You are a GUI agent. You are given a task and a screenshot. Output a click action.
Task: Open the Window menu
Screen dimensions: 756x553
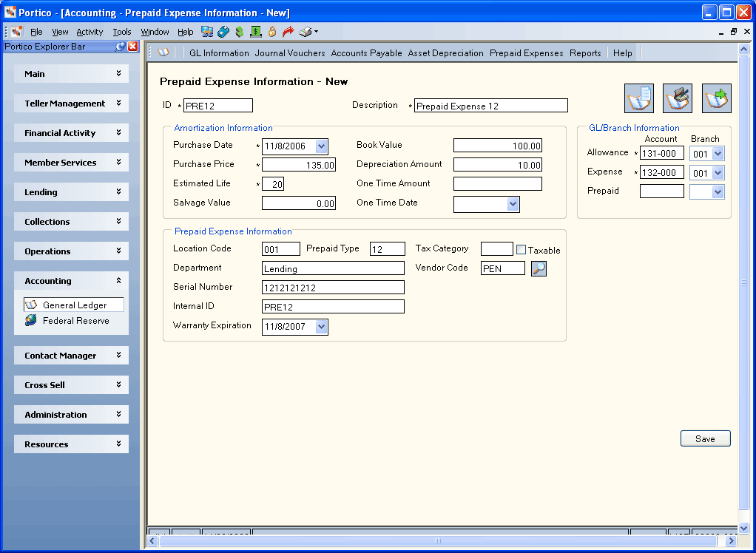[155, 32]
